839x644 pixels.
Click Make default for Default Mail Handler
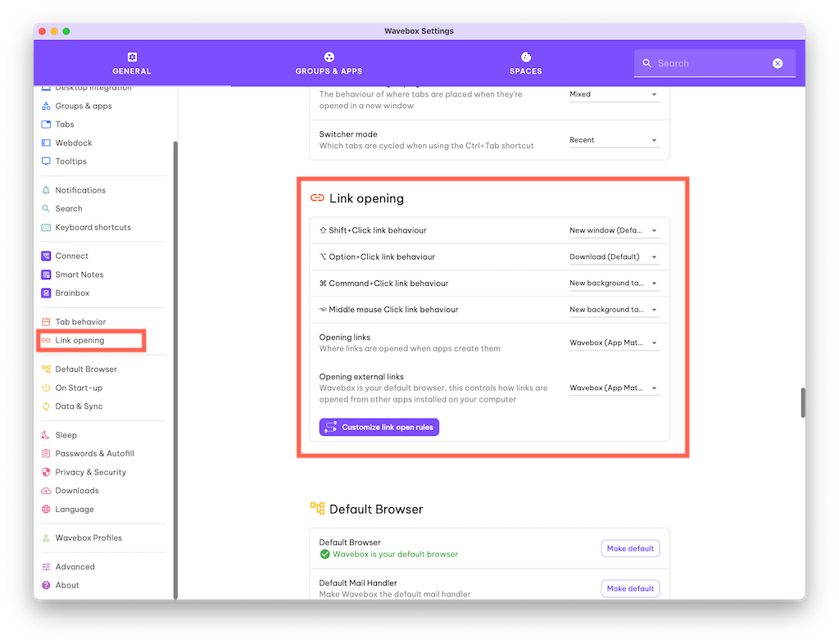tap(630, 589)
